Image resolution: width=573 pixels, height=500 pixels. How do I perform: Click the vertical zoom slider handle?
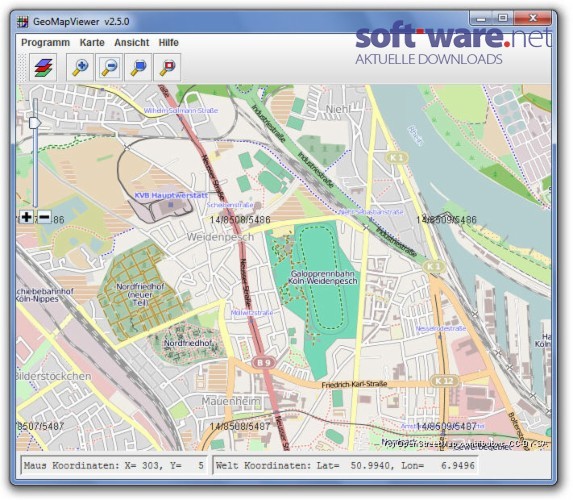(x=35, y=123)
